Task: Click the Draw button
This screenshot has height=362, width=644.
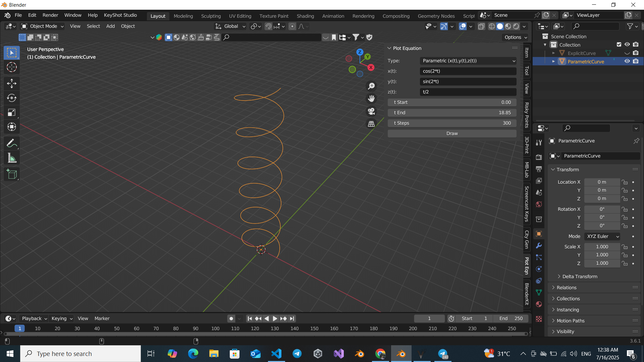Action: point(451,133)
